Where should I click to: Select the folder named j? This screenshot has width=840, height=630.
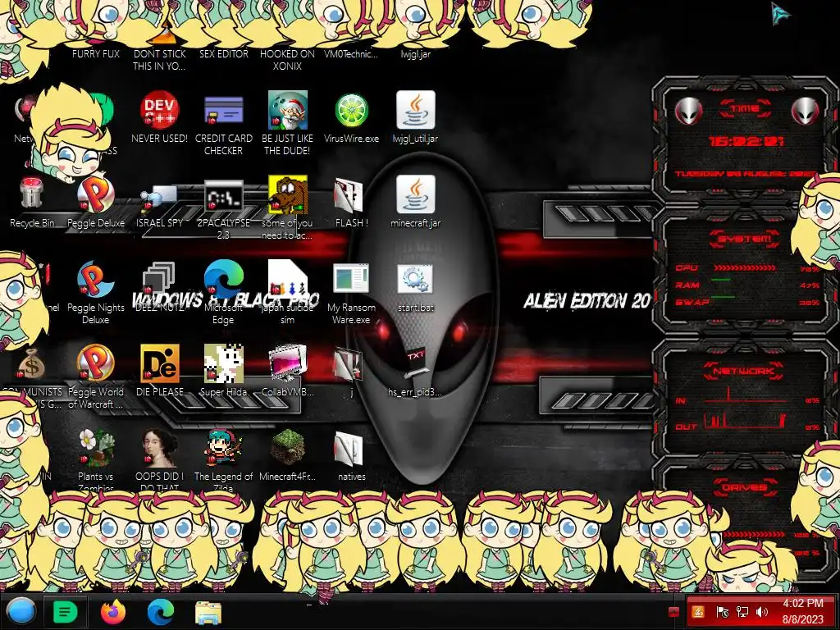(x=349, y=364)
